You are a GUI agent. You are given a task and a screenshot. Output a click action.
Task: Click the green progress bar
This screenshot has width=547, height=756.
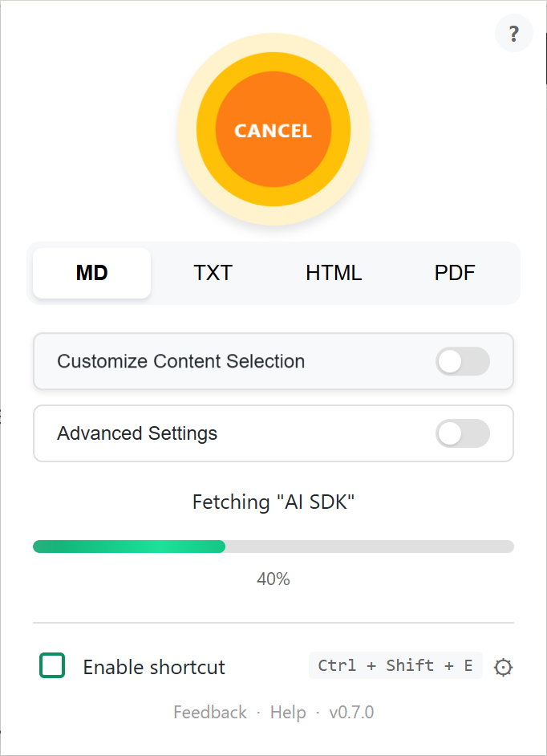point(128,547)
